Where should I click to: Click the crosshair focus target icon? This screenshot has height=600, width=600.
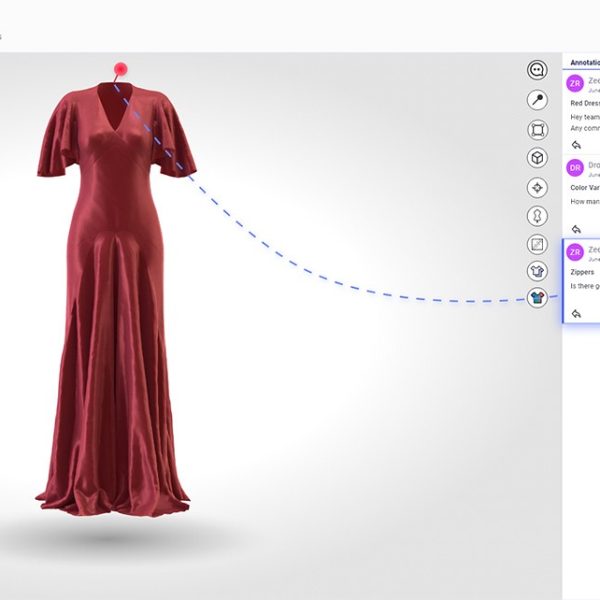(x=538, y=187)
